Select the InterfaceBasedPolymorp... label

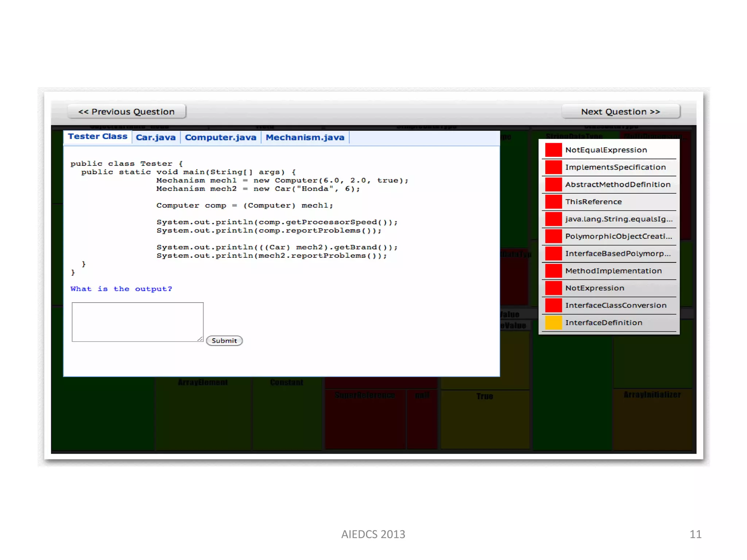(x=618, y=253)
